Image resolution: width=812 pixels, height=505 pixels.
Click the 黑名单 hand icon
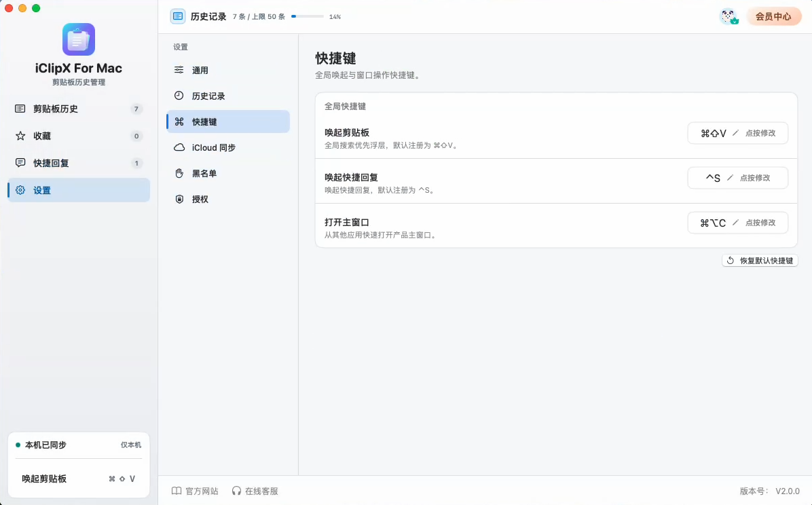click(179, 174)
